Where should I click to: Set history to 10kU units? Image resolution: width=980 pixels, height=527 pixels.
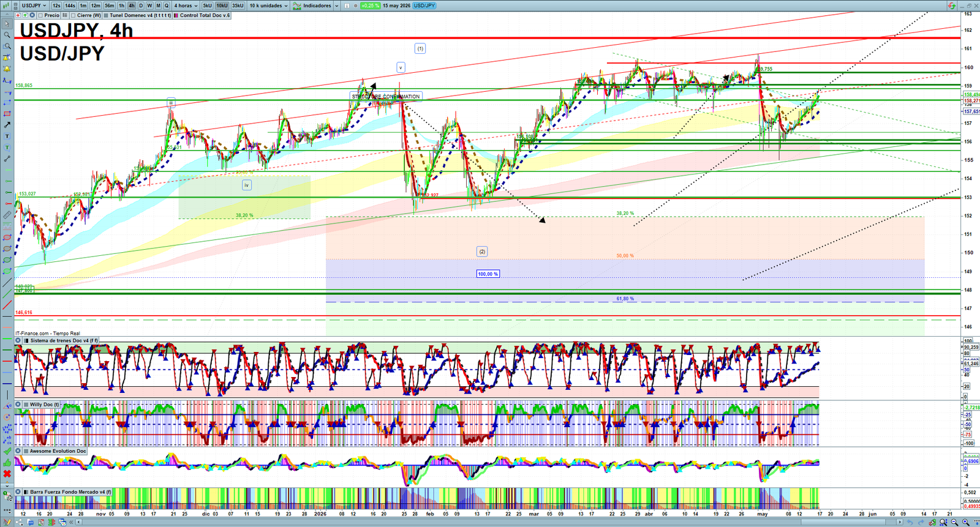[x=222, y=6]
